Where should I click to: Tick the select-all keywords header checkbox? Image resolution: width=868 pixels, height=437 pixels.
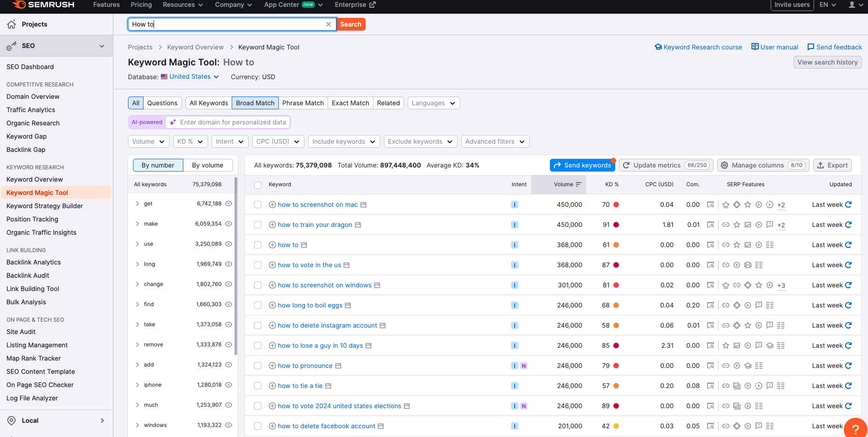click(x=258, y=185)
